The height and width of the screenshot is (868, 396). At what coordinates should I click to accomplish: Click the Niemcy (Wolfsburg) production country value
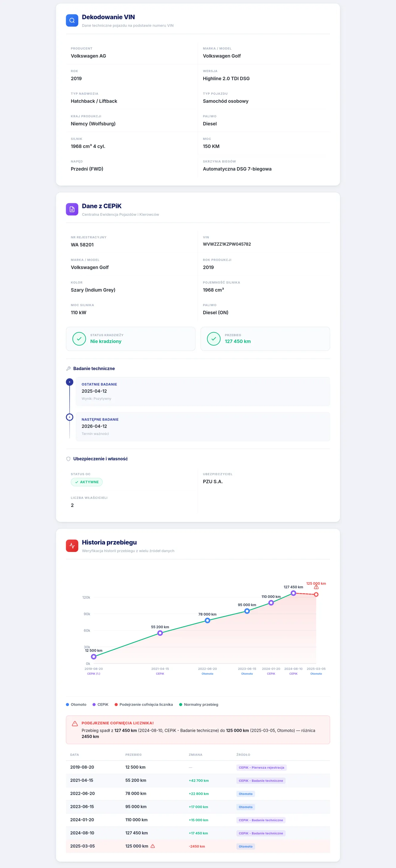pyautogui.click(x=93, y=124)
